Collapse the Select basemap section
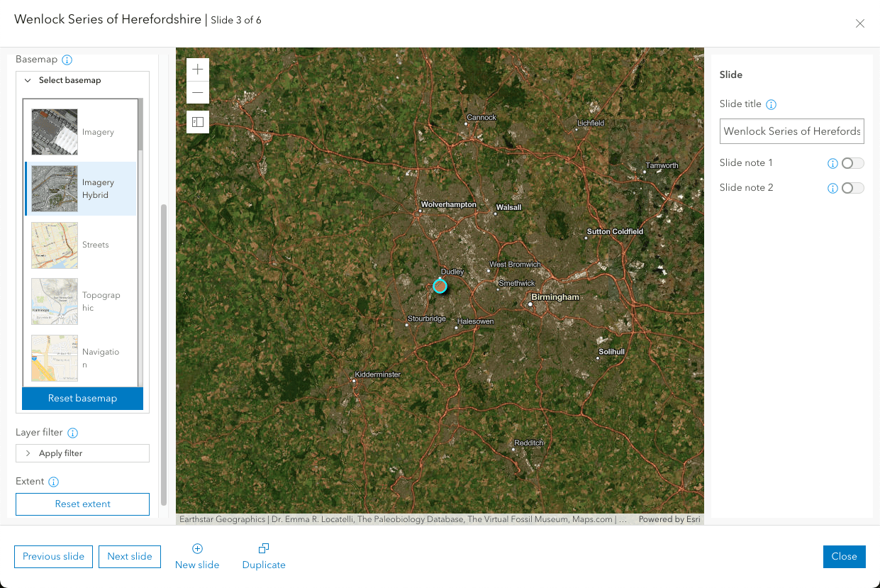The height and width of the screenshot is (588, 880). 26,80
